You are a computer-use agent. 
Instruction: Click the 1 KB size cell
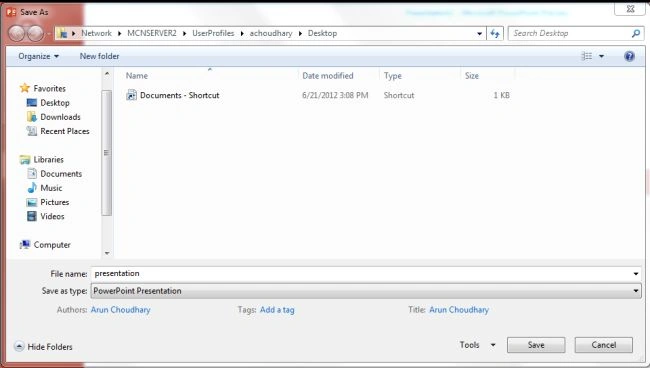pyautogui.click(x=502, y=95)
